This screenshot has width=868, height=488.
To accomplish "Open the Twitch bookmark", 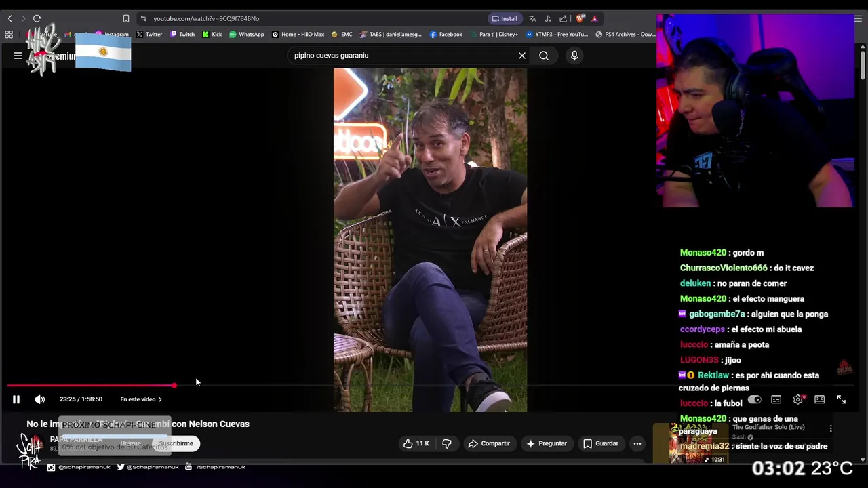I will (x=182, y=34).
